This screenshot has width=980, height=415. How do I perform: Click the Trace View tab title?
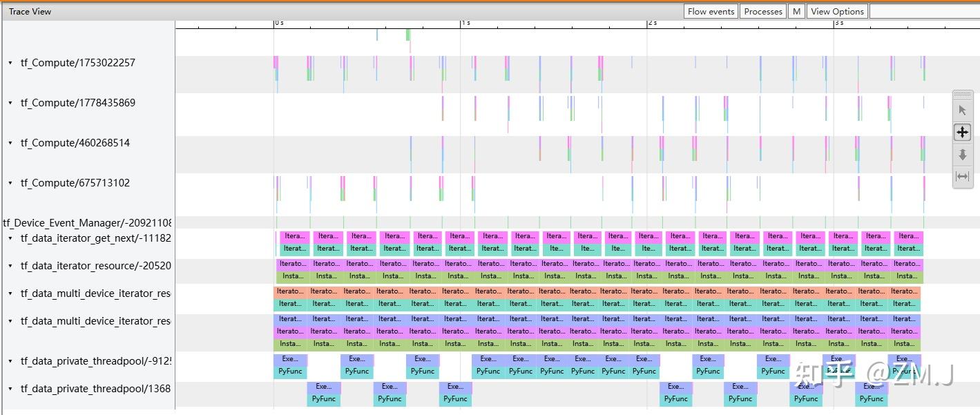click(29, 11)
